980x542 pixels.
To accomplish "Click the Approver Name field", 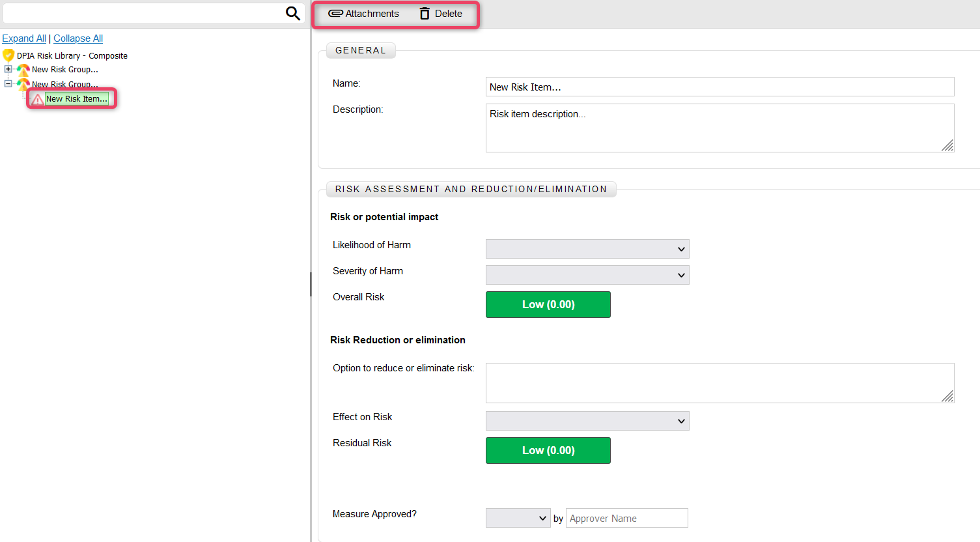I will click(x=627, y=518).
